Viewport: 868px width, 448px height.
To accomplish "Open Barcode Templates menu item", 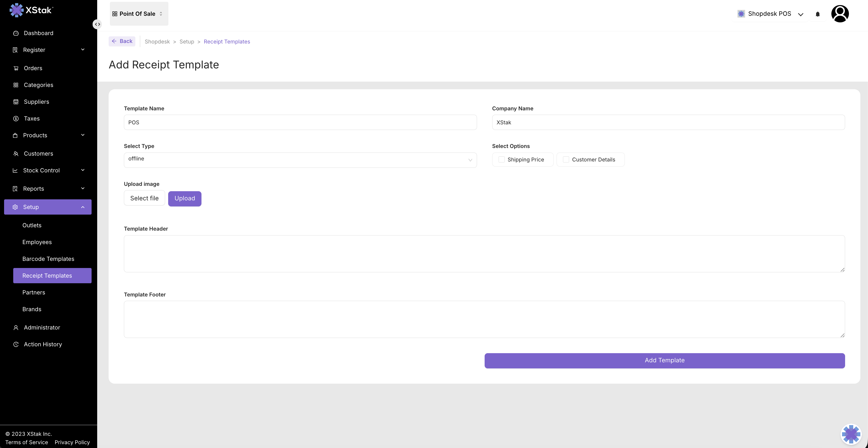I will (x=48, y=259).
